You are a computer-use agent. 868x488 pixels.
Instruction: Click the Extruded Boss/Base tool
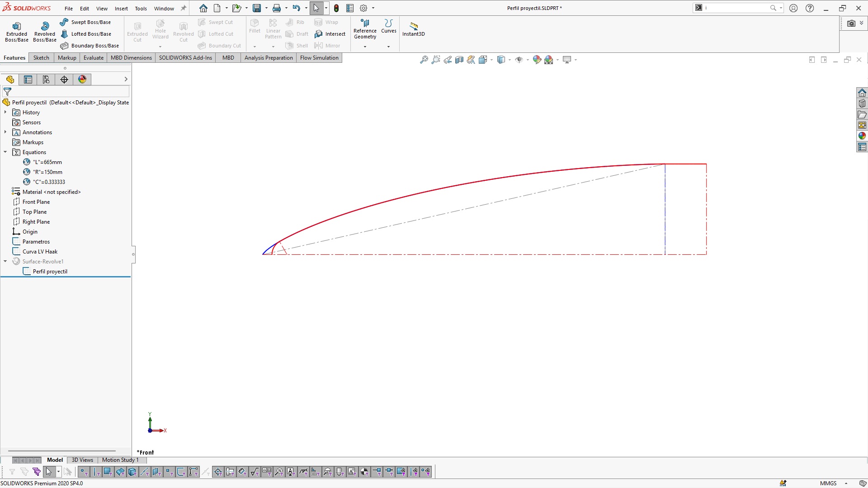pos(17,32)
